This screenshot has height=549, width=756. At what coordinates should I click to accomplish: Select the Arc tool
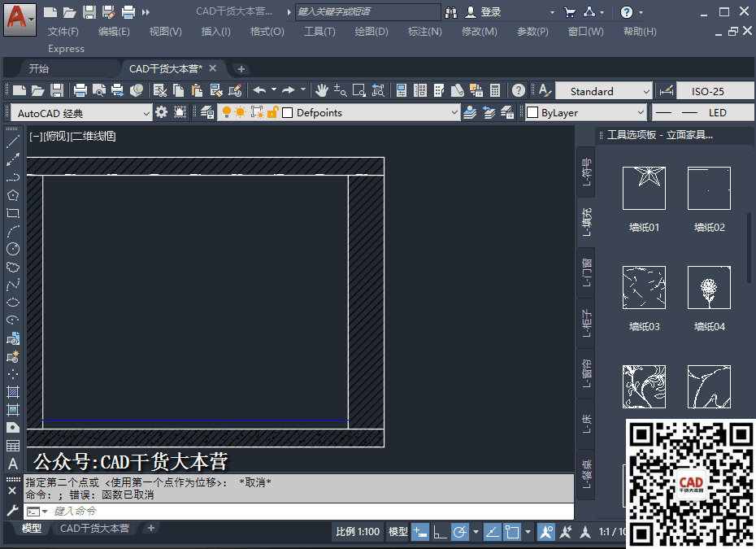(13, 231)
